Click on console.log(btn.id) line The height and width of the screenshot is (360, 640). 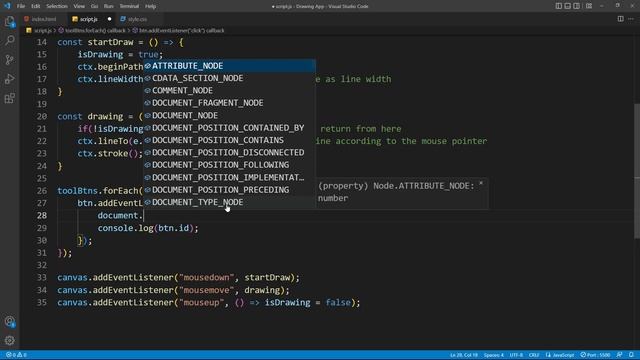point(148,228)
